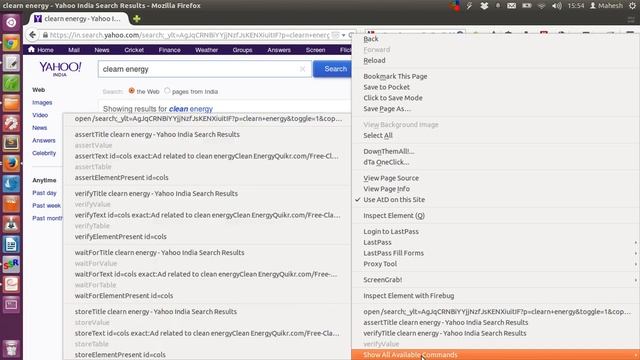Open the text editor dock icon
The width and height of the screenshot is (640, 360).
pyautogui.click(x=11, y=63)
